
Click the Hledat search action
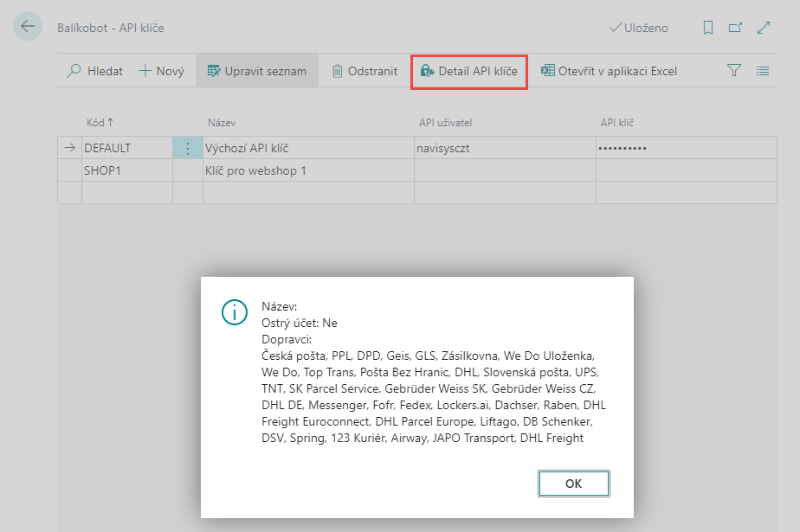[x=95, y=71]
